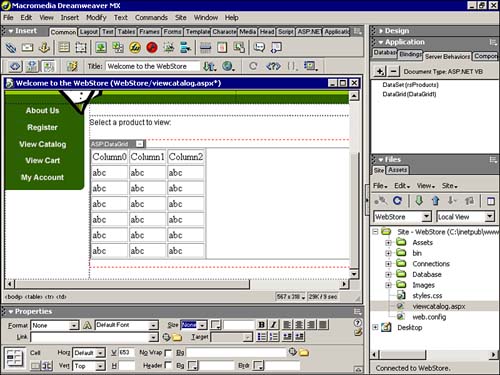The height and width of the screenshot is (375, 500).
Task: Toggle Italic formatting
Action: 273,325
